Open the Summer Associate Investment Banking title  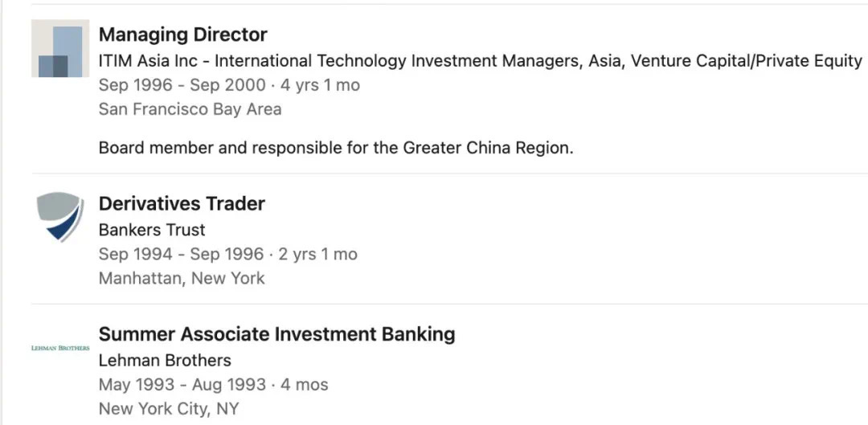(x=276, y=334)
